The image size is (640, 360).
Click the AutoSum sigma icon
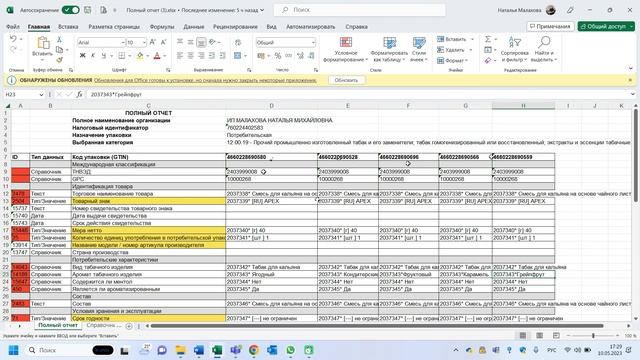pos(488,39)
